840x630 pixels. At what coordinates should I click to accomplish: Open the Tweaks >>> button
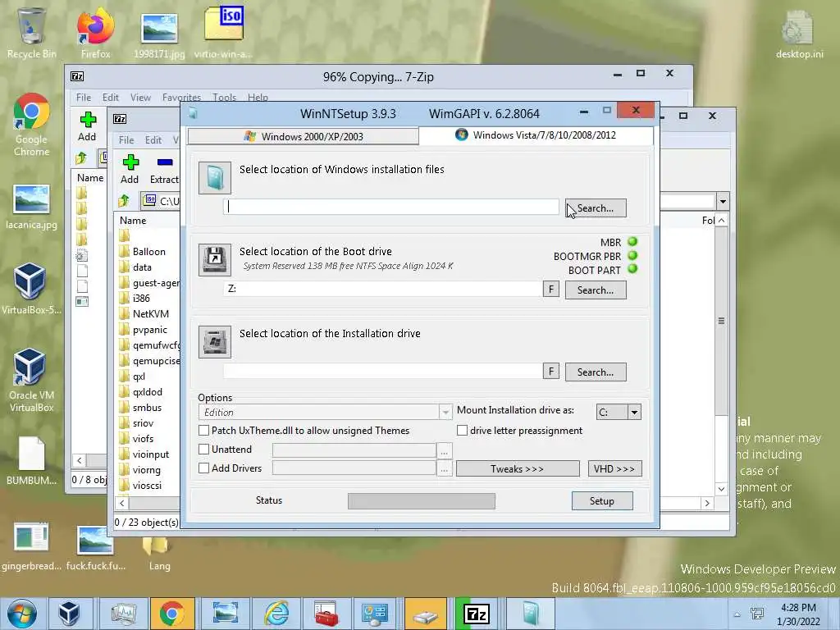(x=517, y=468)
